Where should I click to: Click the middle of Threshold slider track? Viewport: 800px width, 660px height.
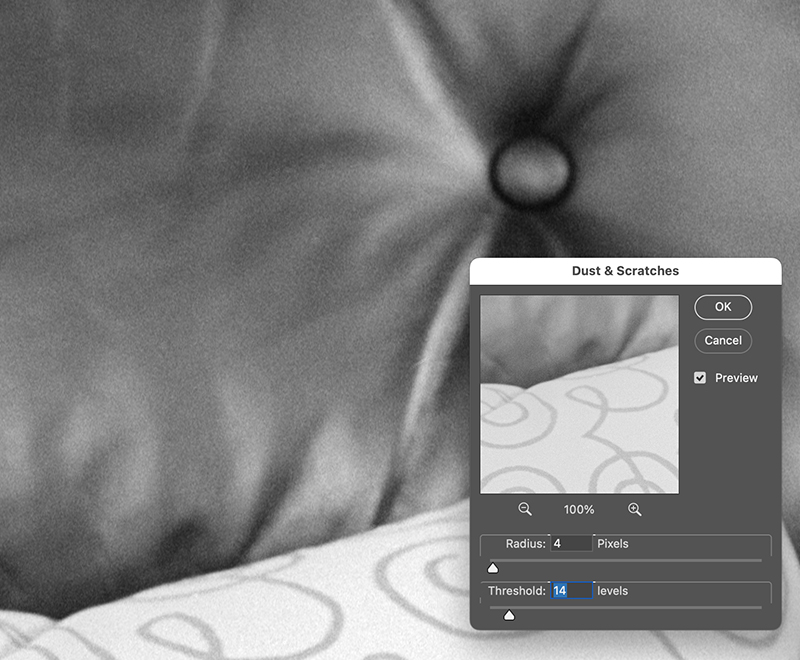coord(625,607)
